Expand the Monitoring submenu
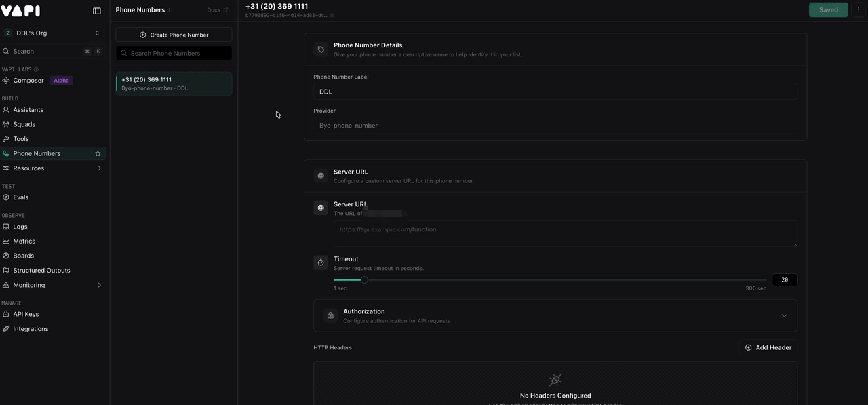This screenshot has width=868, height=405. pos(99,285)
